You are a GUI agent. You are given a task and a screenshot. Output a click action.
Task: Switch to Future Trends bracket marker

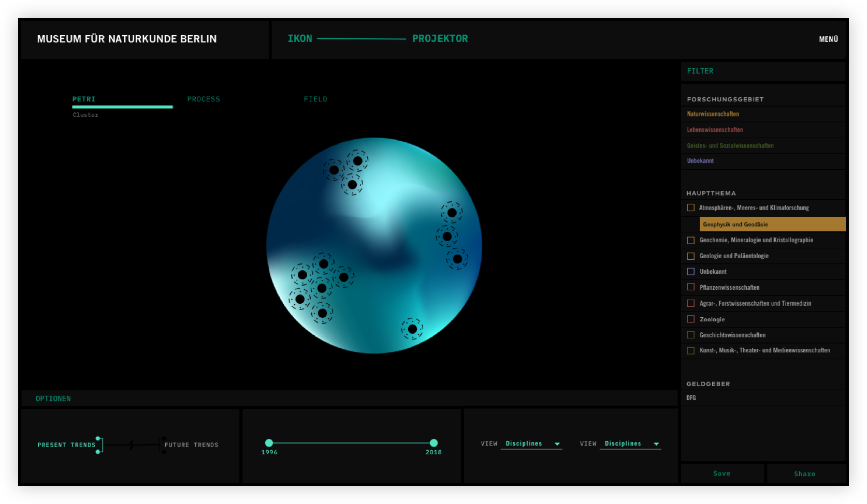[x=163, y=445]
